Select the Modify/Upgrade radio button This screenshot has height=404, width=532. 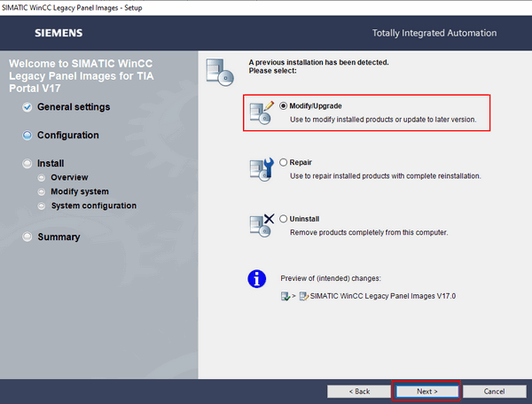coord(283,106)
